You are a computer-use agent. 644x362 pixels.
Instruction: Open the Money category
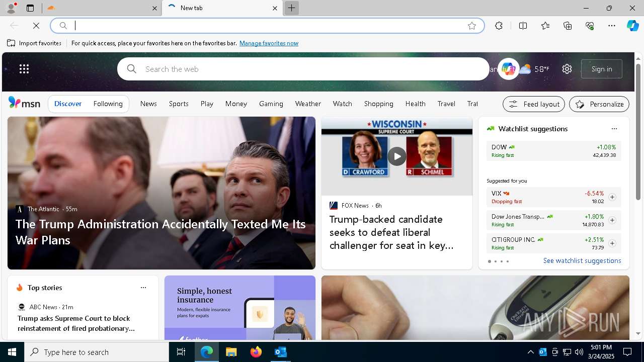point(236,104)
